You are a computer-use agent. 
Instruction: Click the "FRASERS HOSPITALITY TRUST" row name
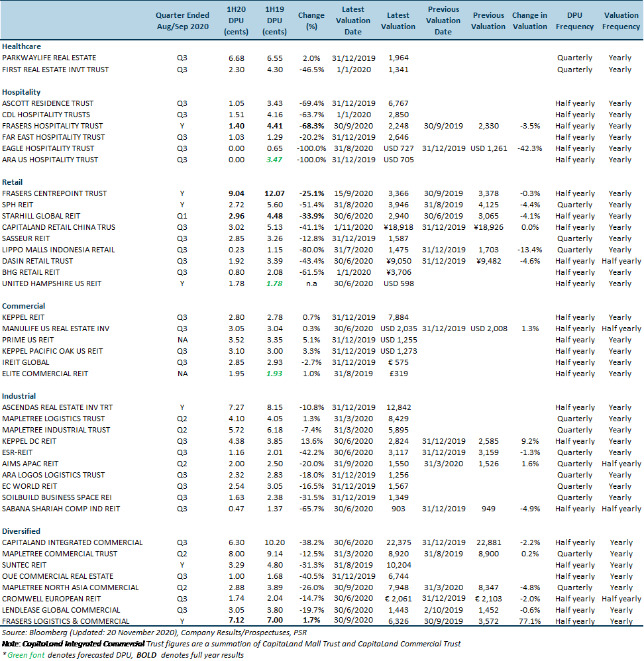[53, 126]
